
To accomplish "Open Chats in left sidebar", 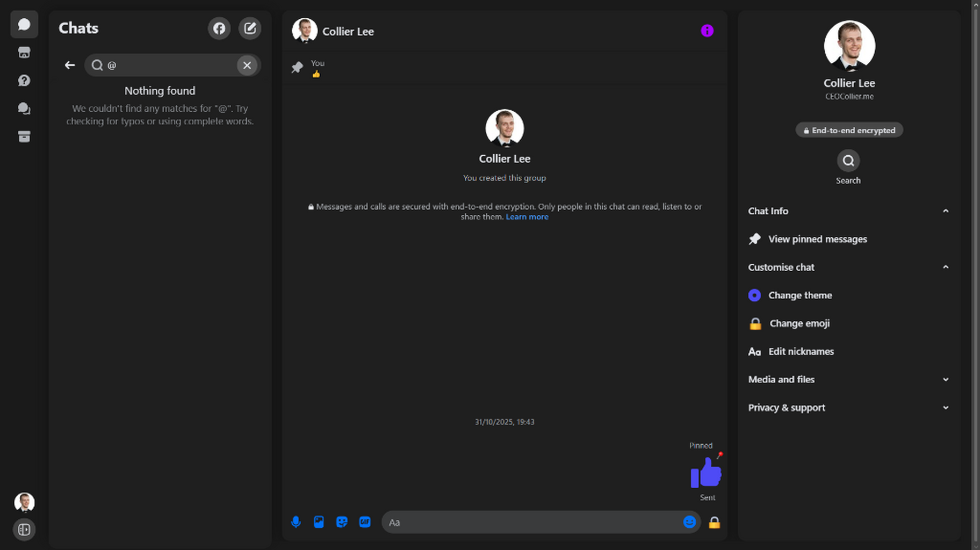I will [24, 24].
